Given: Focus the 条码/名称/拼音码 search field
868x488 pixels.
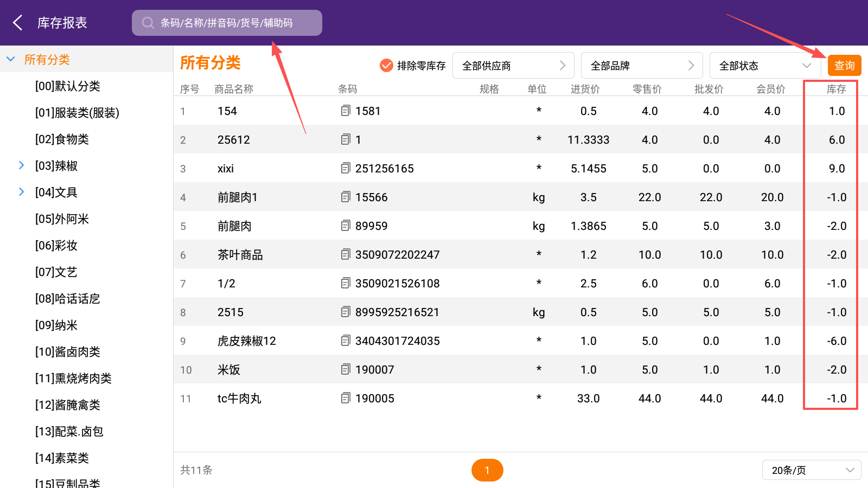Looking at the screenshot, I should point(233,23).
